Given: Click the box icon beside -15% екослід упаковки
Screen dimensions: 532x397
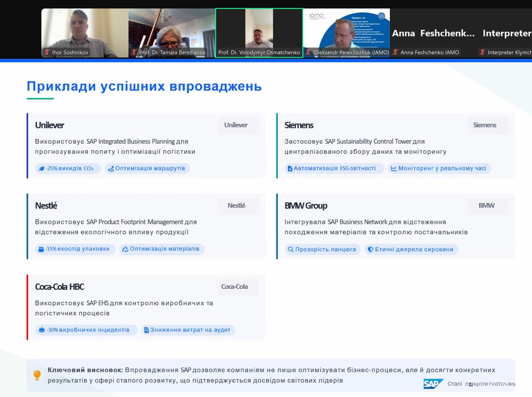Looking at the screenshot, I should (41, 249).
